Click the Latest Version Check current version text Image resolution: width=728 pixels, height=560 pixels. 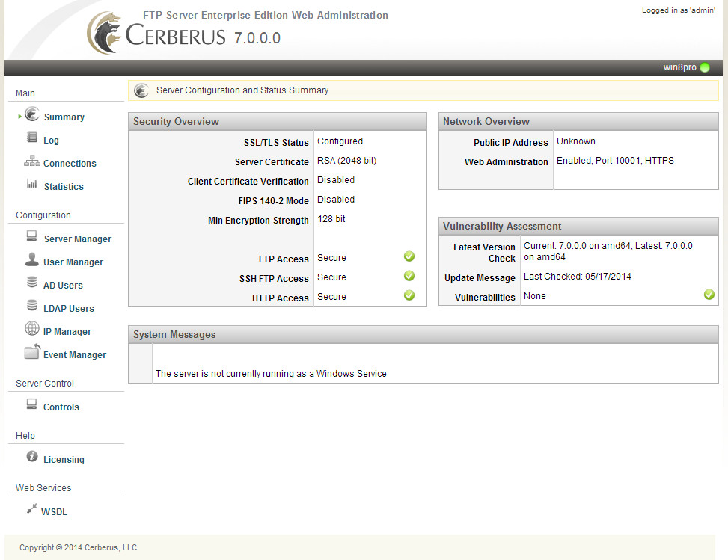click(608, 251)
